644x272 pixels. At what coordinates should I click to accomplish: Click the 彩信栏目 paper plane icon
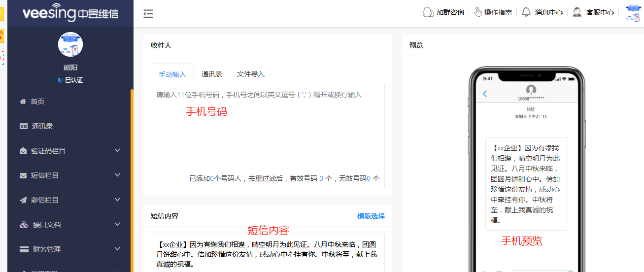click(23, 200)
